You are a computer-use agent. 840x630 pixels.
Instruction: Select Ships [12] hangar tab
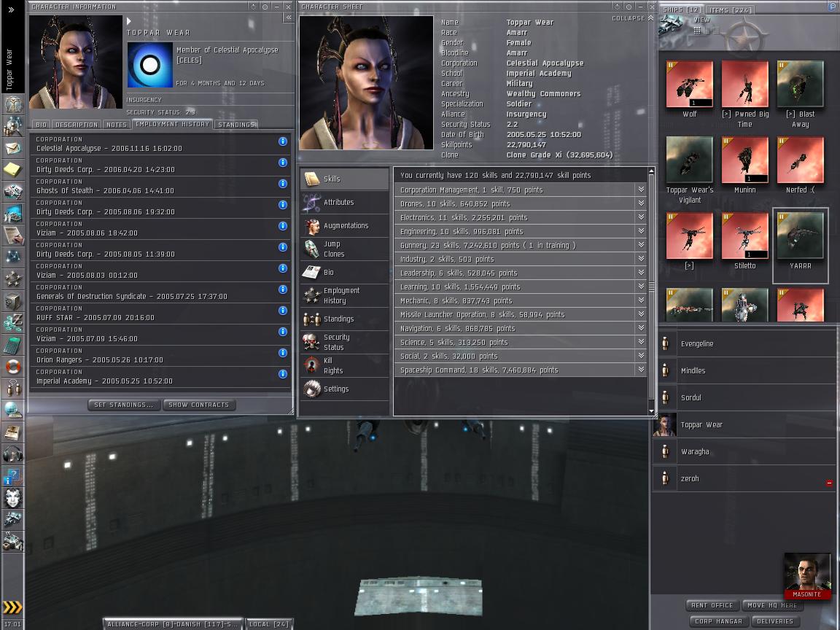click(x=682, y=9)
